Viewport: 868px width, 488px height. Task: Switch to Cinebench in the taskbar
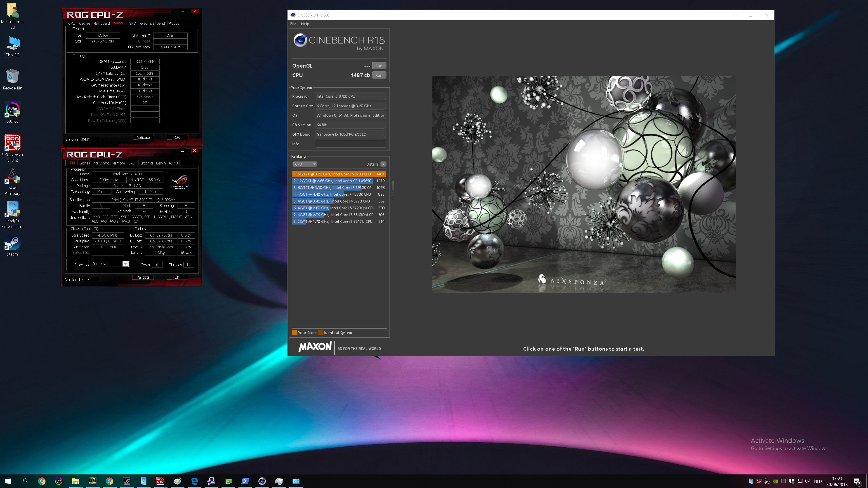262,481
